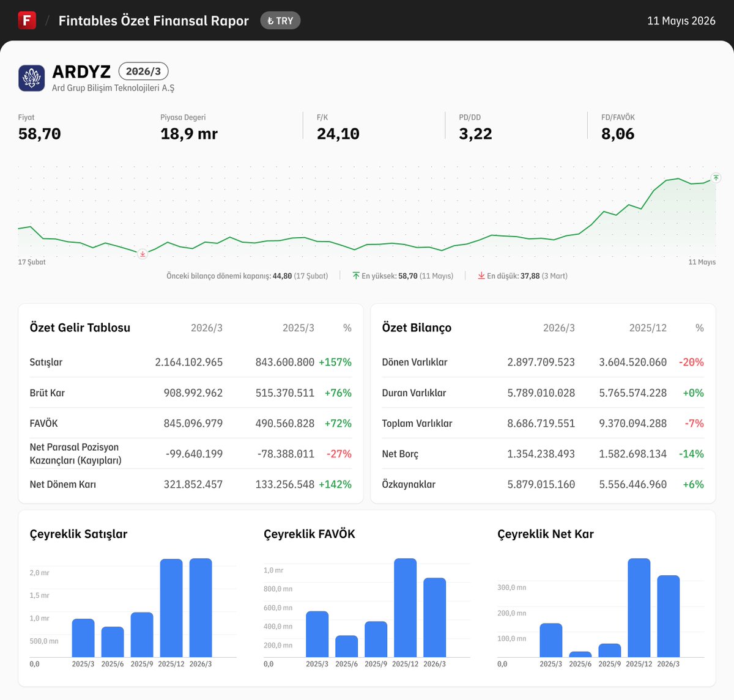Click the F/K value 24,10
734x700 pixels.
[338, 134]
